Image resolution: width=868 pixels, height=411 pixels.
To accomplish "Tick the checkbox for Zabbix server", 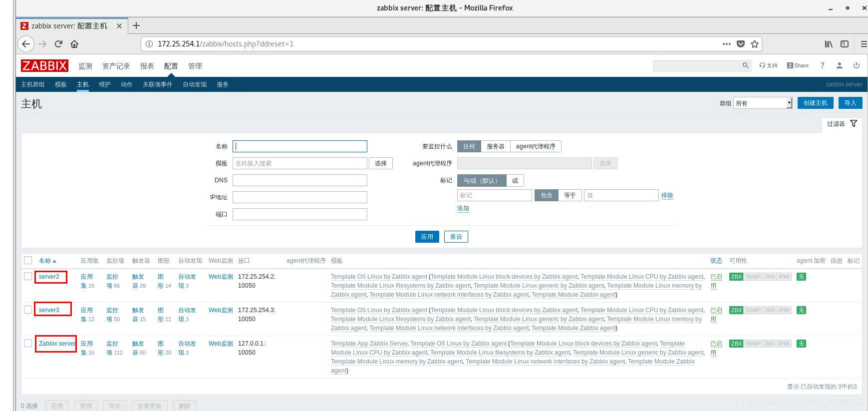I will coord(28,343).
